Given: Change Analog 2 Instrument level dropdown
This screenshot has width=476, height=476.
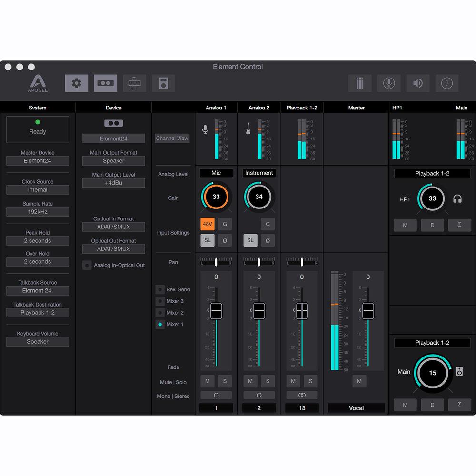Looking at the screenshot, I should click(259, 173).
